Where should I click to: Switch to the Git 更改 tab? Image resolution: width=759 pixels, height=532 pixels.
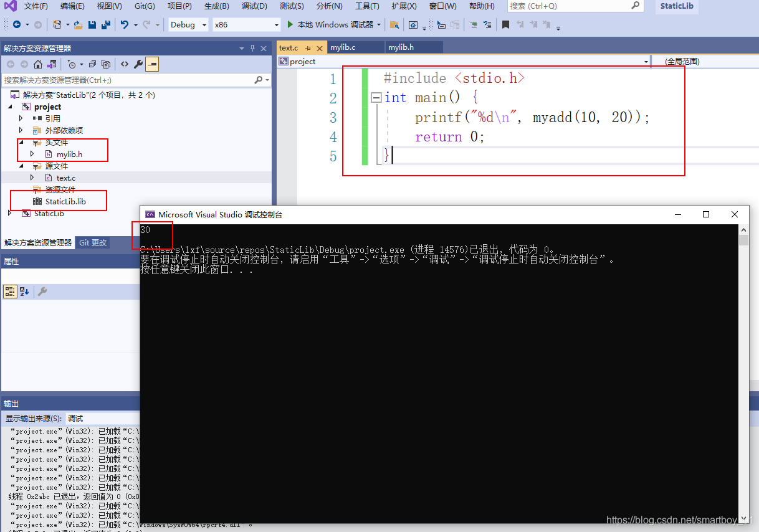93,243
